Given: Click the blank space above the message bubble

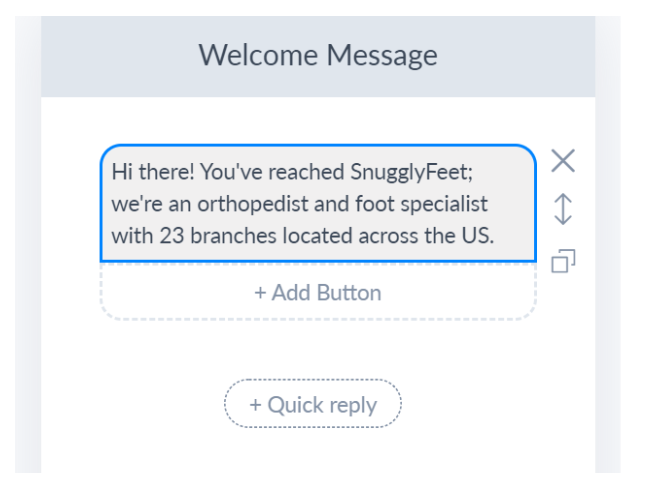Looking at the screenshot, I should coord(318,121).
